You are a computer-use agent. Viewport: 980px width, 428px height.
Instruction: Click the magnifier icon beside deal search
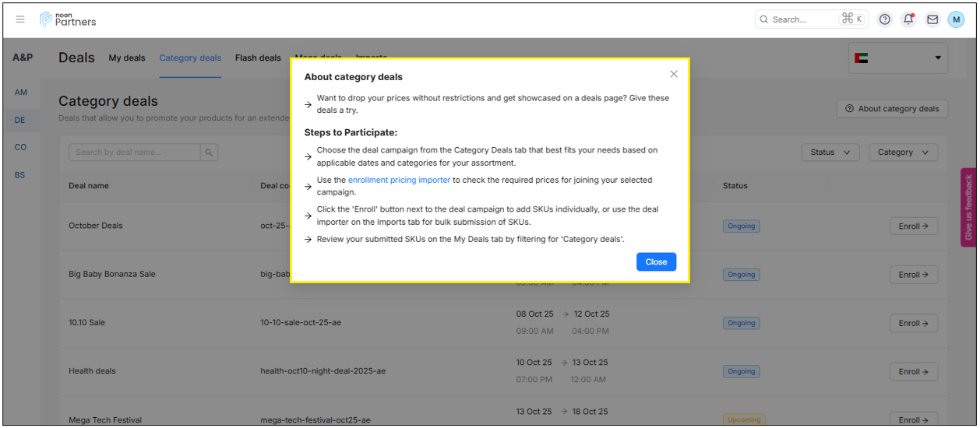[x=209, y=153]
